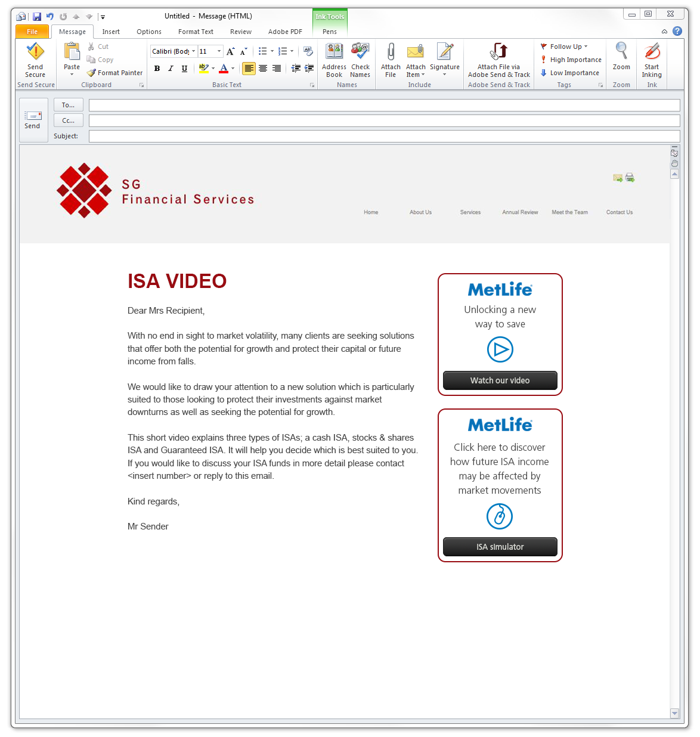The image size is (700, 737).
Task: Toggle bold formatting
Action: (157, 69)
